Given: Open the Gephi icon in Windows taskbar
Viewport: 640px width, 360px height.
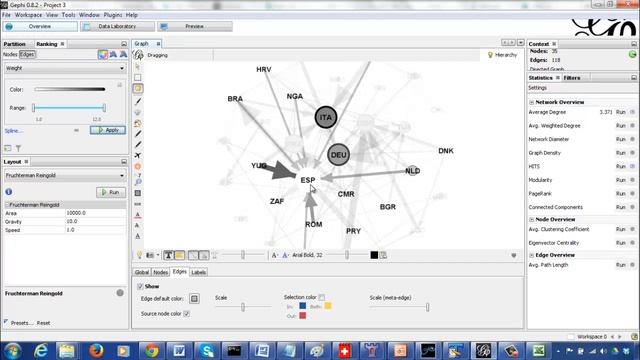Looking at the screenshot, I should coord(484,351).
